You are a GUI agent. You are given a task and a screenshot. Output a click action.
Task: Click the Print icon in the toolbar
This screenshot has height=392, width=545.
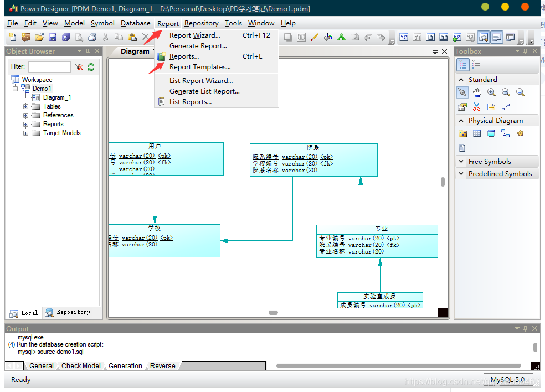point(92,37)
